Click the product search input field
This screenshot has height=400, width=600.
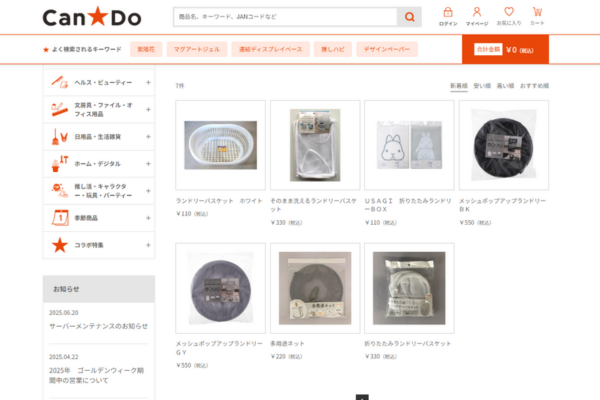285,17
